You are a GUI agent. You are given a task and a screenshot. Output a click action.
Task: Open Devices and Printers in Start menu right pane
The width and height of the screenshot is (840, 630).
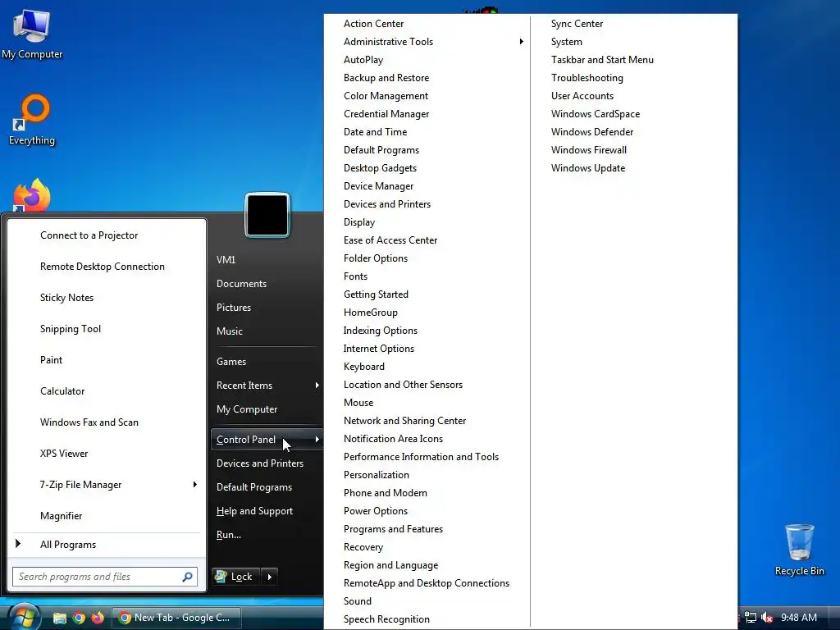[260, 463]
